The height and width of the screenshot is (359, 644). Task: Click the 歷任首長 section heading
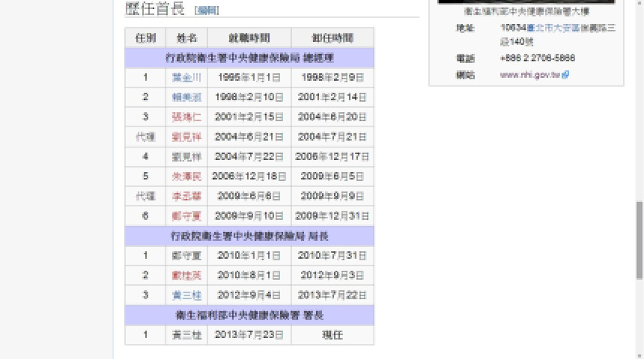pos(155,9)
